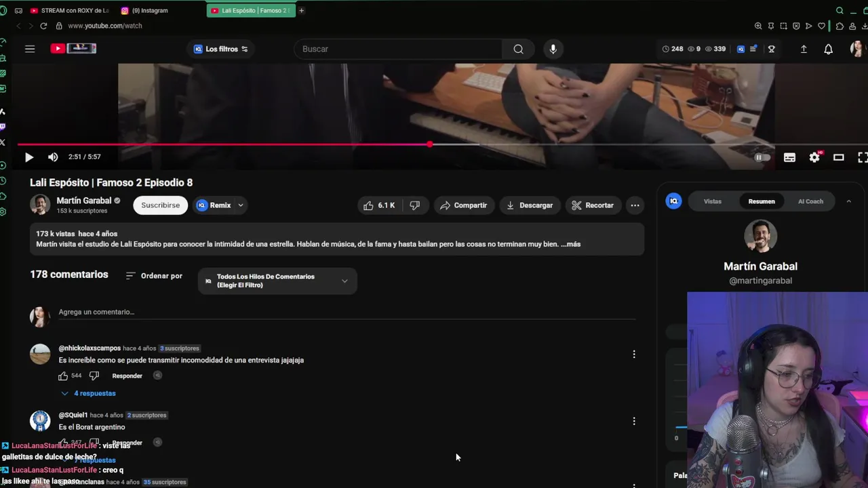Image resolution: width=868 pixels, height=488 pixels.
Task: Open the Los filtros menu
Action: pos(221,49)
